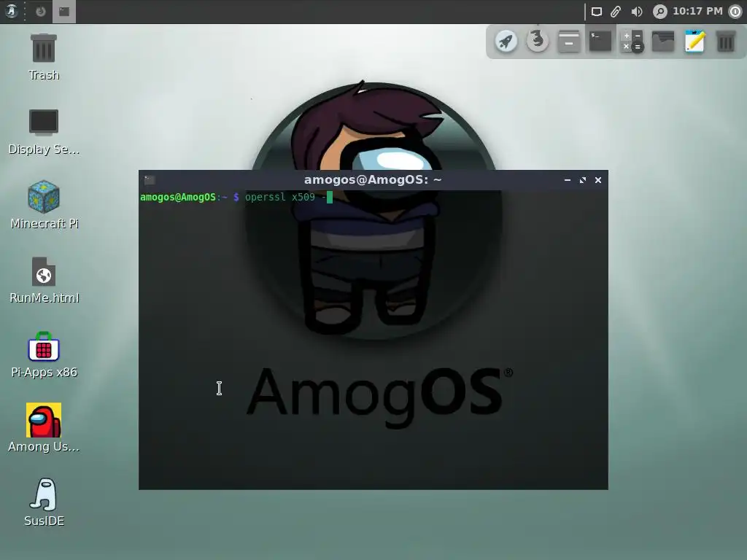Select the Minecraft Pi desktop icon
747x560 pixels.
[44, 205]
